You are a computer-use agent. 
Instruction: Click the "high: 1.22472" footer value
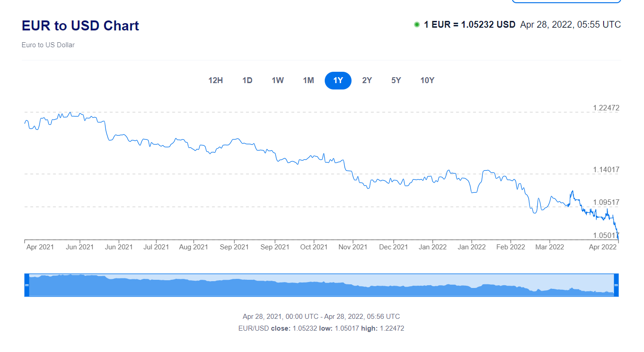pos(383,328)
